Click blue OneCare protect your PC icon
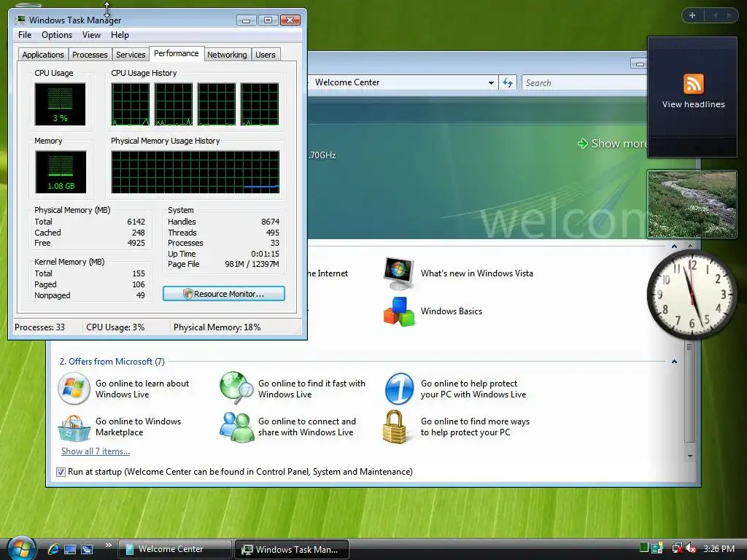 pos(399,389)
